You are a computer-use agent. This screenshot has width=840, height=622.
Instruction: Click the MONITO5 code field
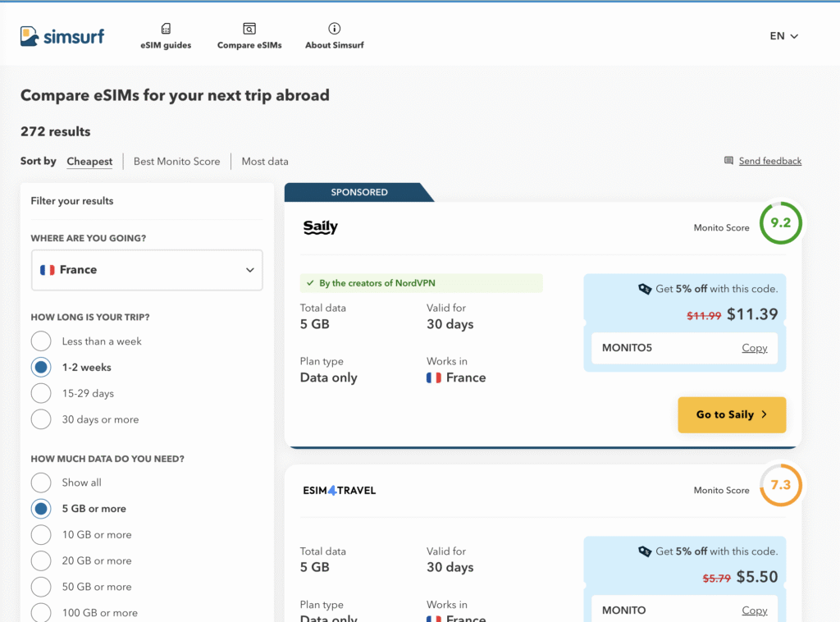(684, 348)
